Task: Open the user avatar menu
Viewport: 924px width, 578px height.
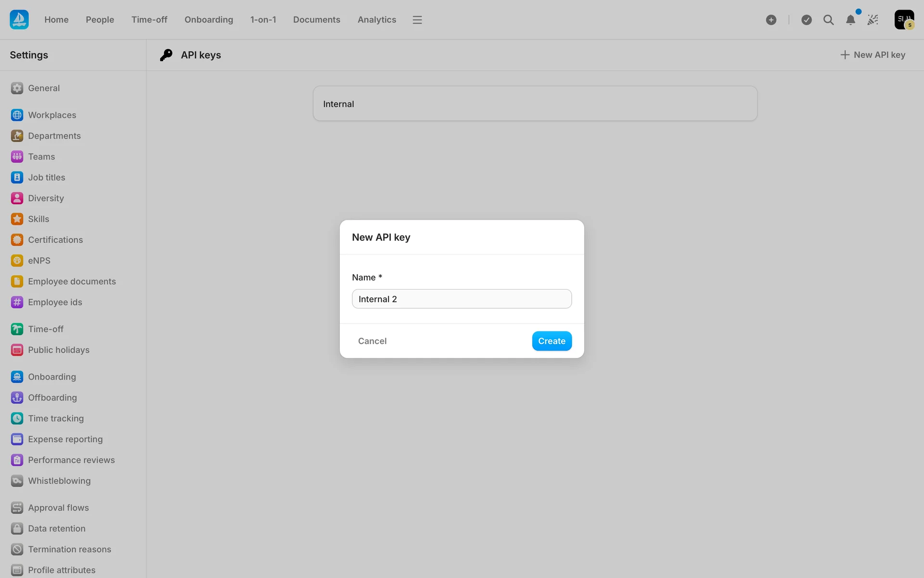Action: [x=904, y=20]
